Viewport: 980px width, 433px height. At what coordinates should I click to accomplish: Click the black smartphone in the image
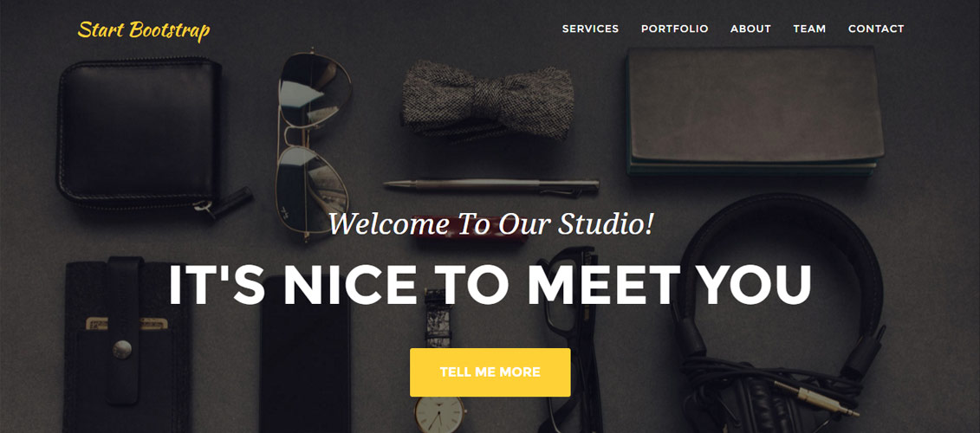pos(305,364)
